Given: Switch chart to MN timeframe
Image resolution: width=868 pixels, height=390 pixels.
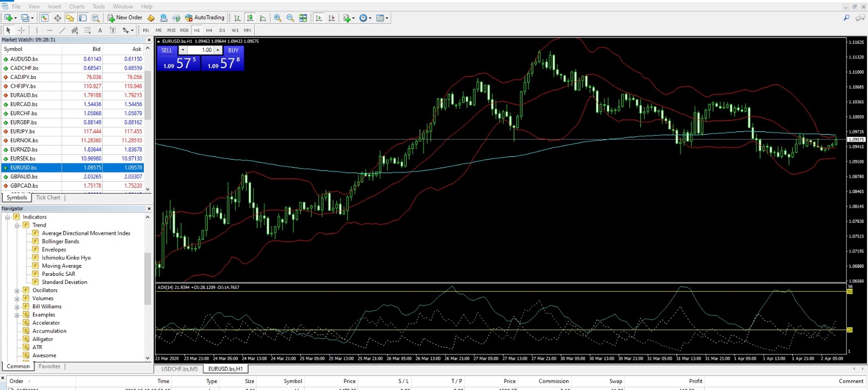Looking at the screenshot, I should point(247,30).
